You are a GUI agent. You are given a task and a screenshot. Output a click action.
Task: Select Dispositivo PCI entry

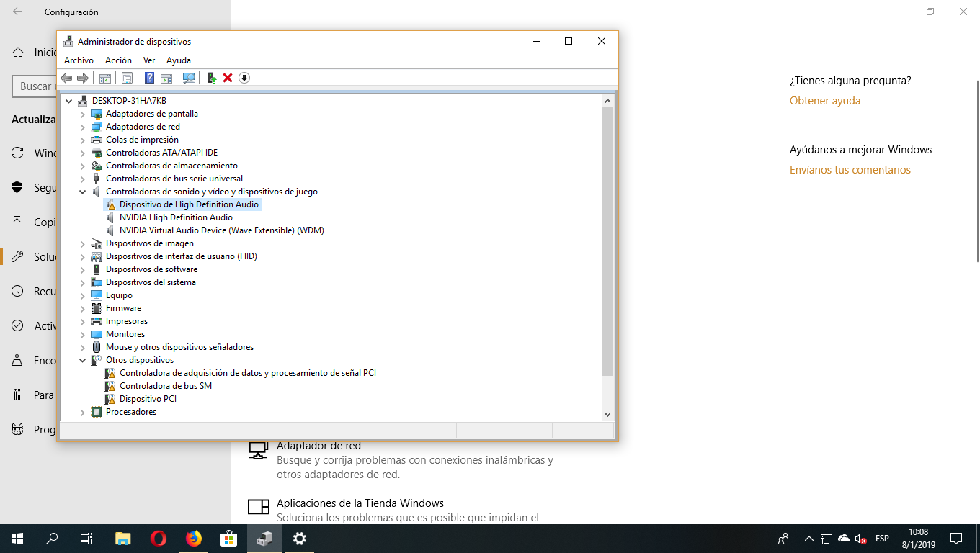click(148, 399)
